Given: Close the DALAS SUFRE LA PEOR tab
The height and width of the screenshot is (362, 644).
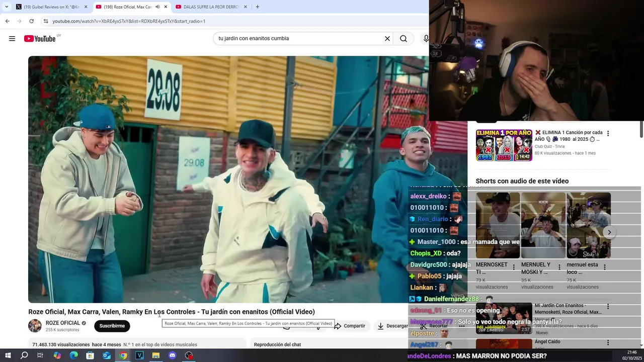Looking at the screenshot, I should pos(245,7).
